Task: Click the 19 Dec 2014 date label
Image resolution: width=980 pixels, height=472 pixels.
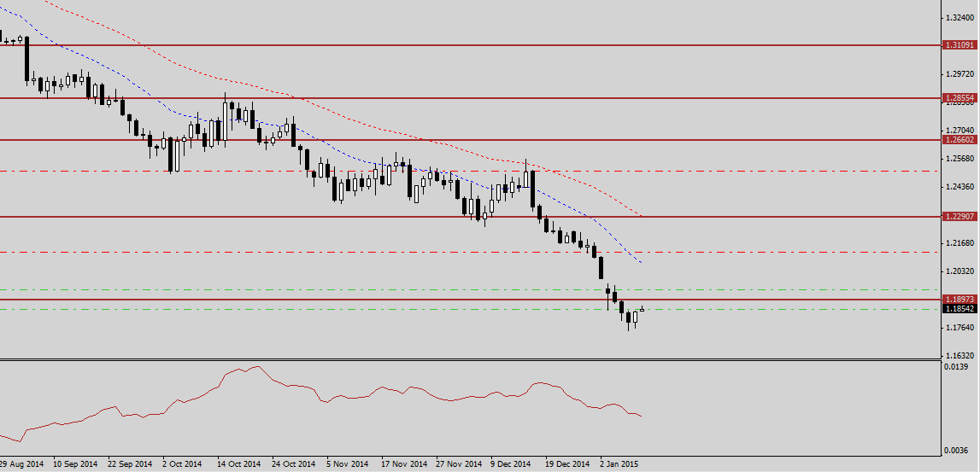Action: click(x=568, y=464)
